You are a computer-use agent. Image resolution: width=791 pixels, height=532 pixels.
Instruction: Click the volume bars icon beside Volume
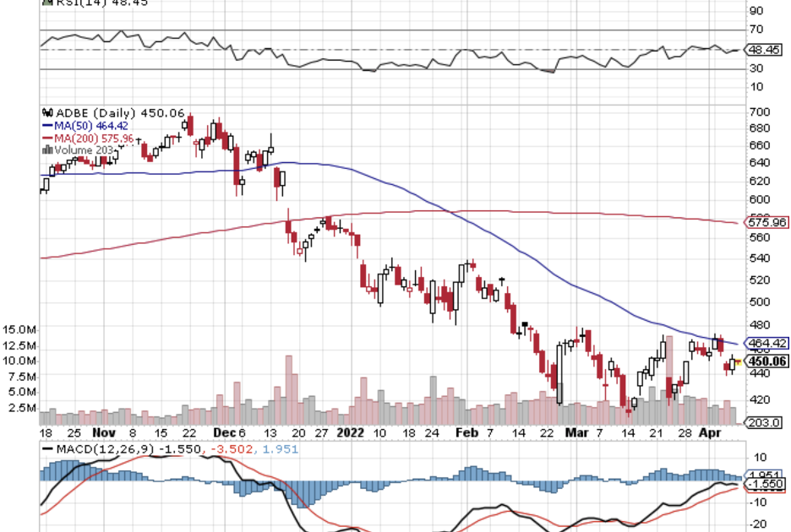(x=47, y=149)
